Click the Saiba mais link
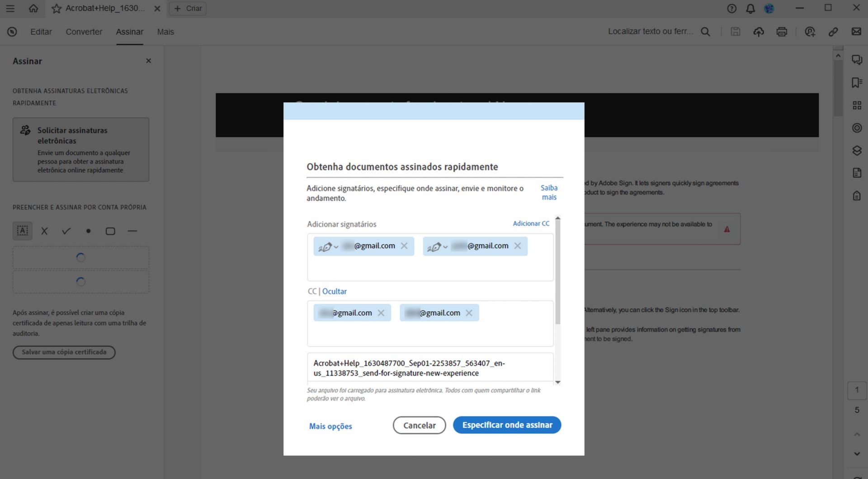Image resolution: width=868 pixels, height=479 pixels. coord(549,192)
